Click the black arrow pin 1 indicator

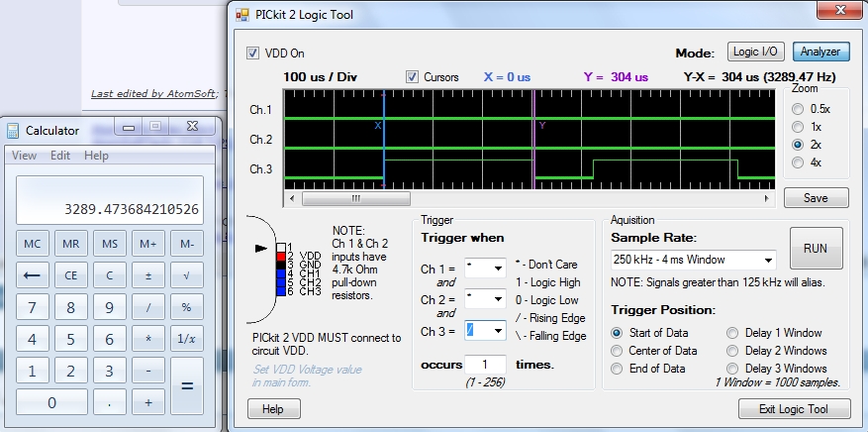click(x=260, y=248)
